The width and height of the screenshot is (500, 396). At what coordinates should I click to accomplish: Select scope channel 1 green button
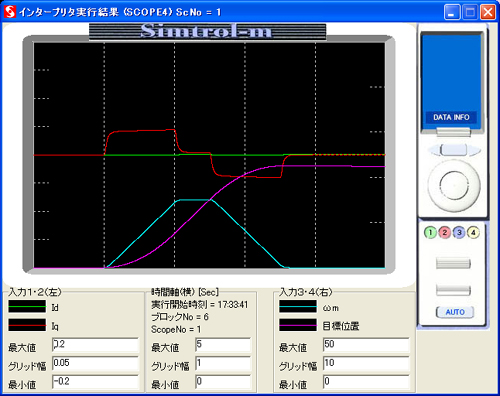(x=430, y=232)
